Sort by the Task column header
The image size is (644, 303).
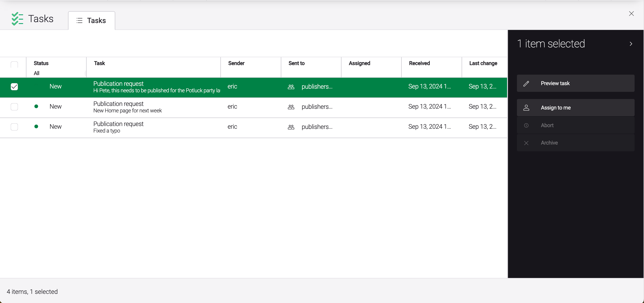[x=99, y=63]
